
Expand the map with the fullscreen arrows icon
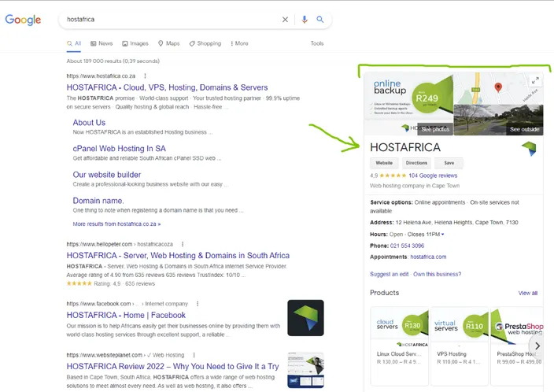tap(535, 80)
